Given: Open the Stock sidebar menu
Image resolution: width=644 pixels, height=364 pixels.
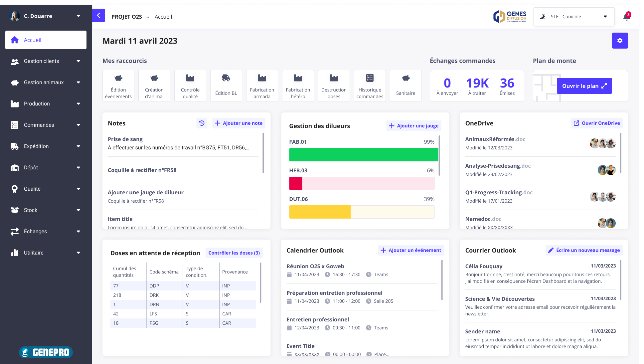Looking at the screenshot, I should click(46, 210).
